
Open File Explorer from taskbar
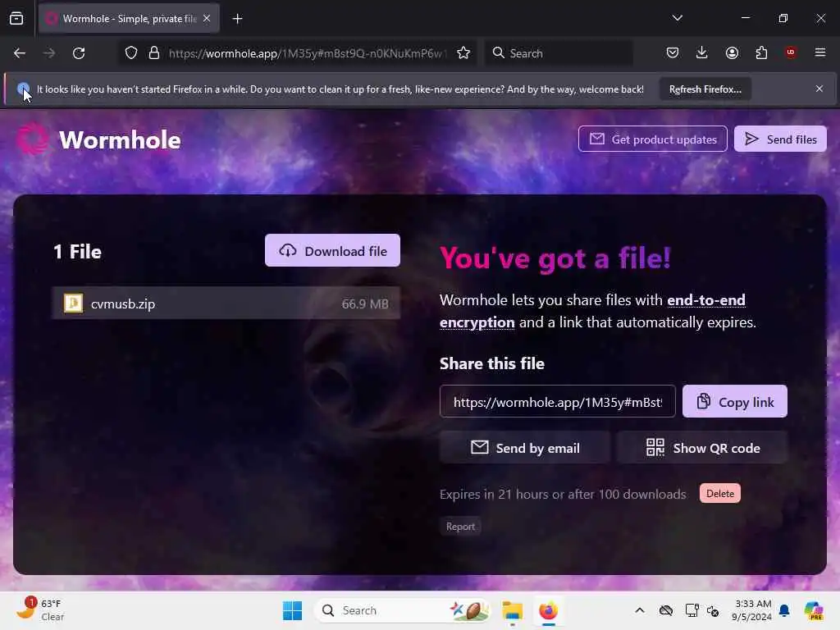[512, 610]
